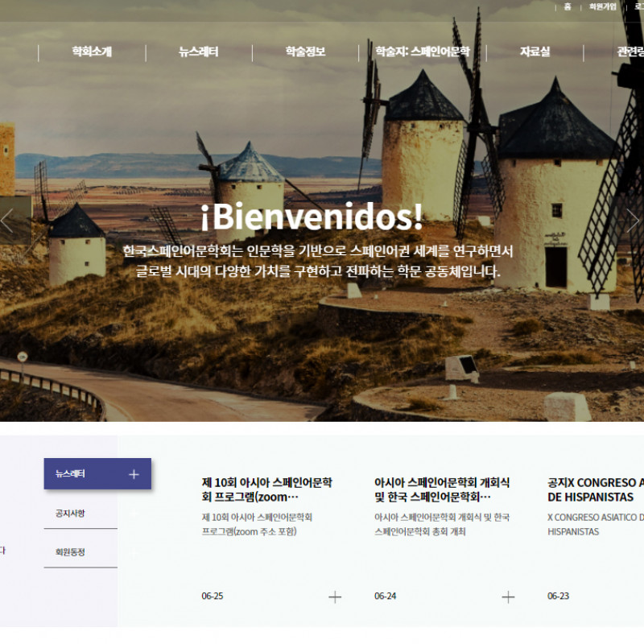Click plus icon on the 06-24 post
This screenshot has height=644, width=644.
click(x=508, y=597)
